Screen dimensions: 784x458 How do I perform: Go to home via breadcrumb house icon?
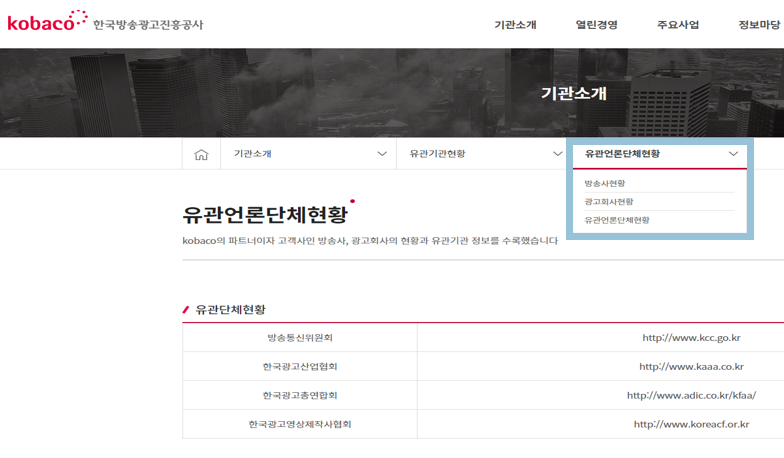point(201,154)
